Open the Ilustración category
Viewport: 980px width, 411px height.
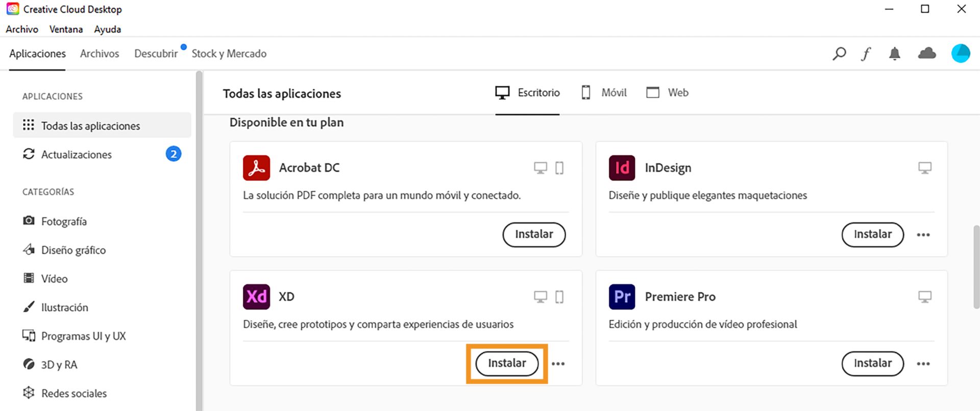point(56,307)
